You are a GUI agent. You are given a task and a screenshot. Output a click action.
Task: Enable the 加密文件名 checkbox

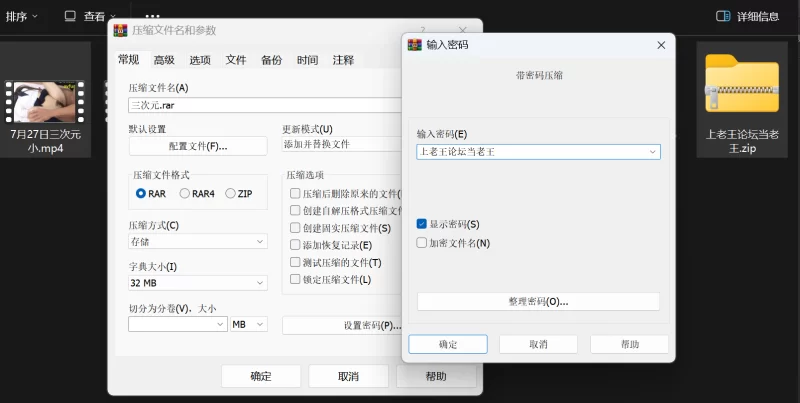(422, 242)
